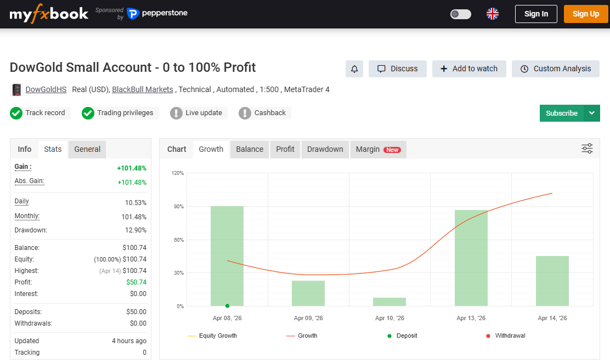
Task: Click the green deposit marker on chart
Action: (x=227, y=305)
